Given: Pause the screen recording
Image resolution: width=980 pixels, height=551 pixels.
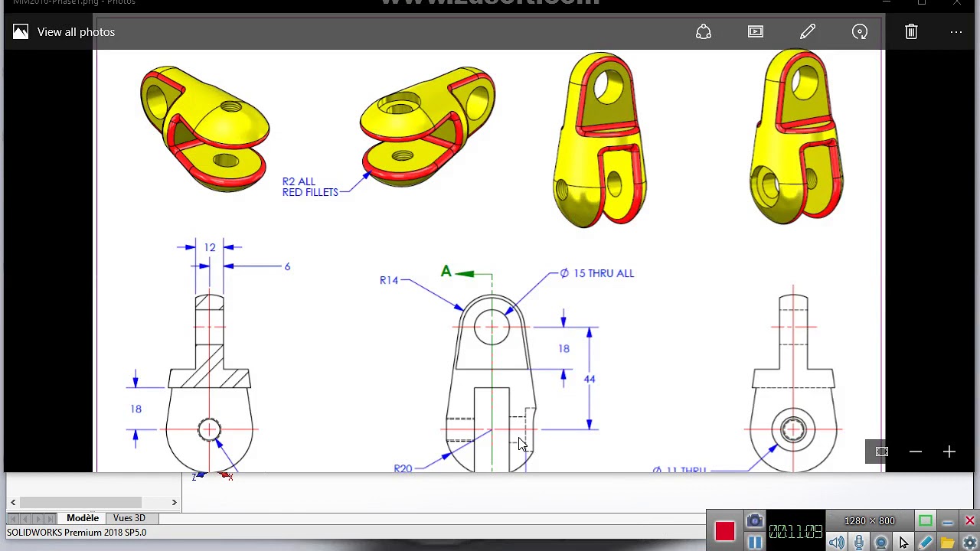Looking at the screenshot, I should (x=754, y=543).
